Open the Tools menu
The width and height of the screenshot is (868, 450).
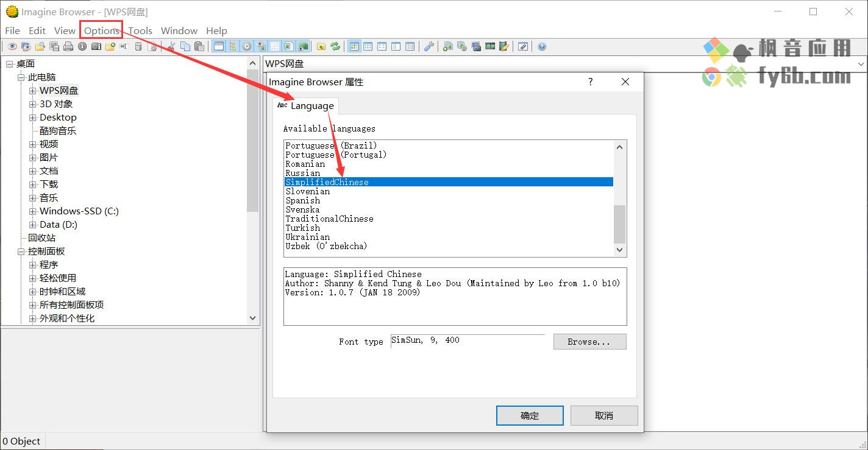[x=140, y=30]
